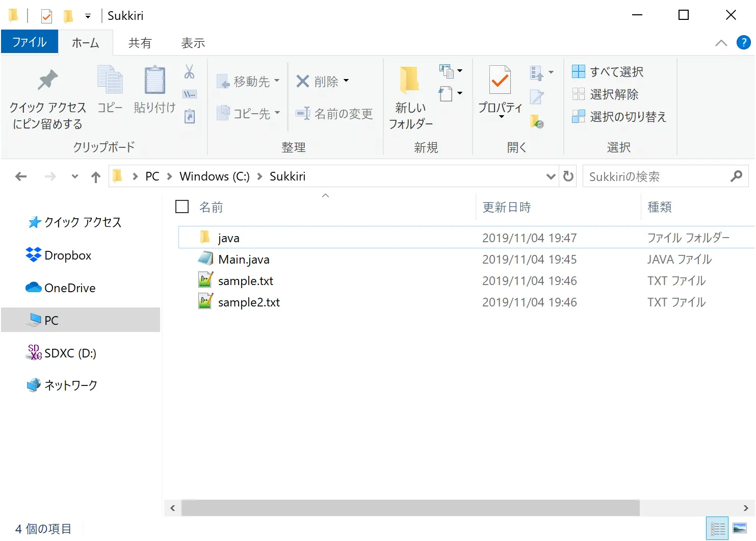Viewport: 756px width, 541px height.
Task: Select SDXC (D:) in the navigation pane
Action: click(61, 353)
